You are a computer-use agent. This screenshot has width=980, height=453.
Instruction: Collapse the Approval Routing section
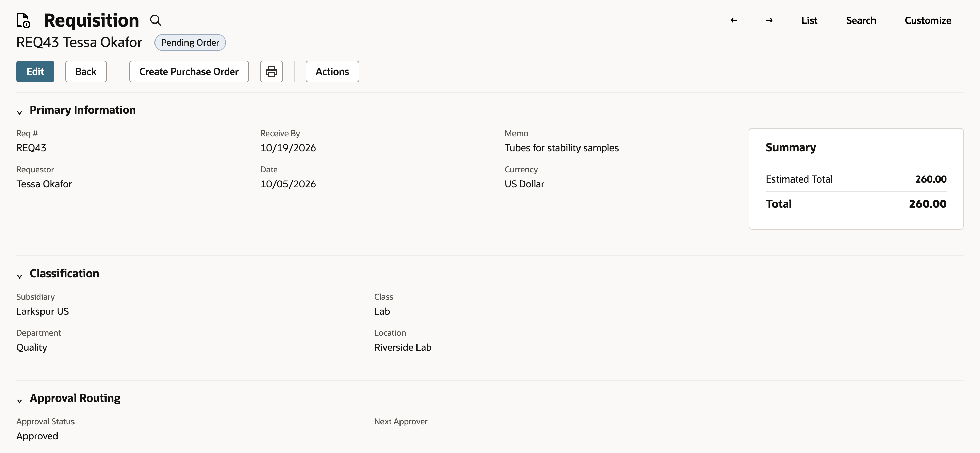[19, 401]
